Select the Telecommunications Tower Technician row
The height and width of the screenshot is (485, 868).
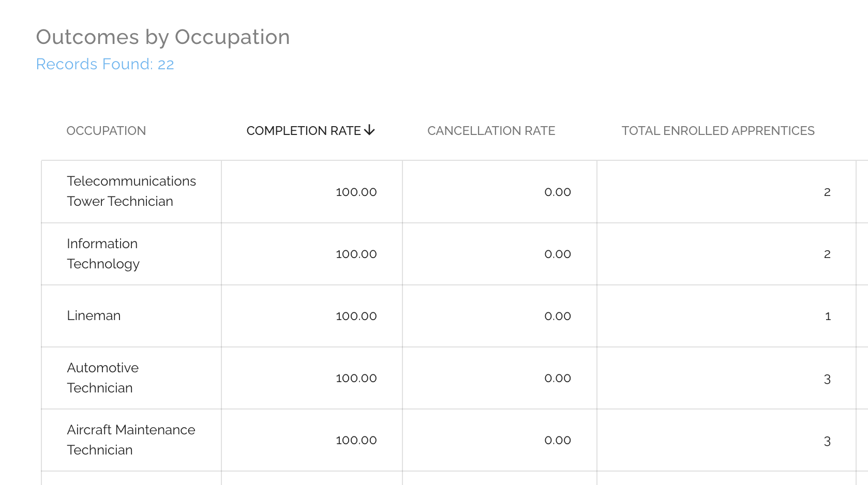(x=131, y=191)
